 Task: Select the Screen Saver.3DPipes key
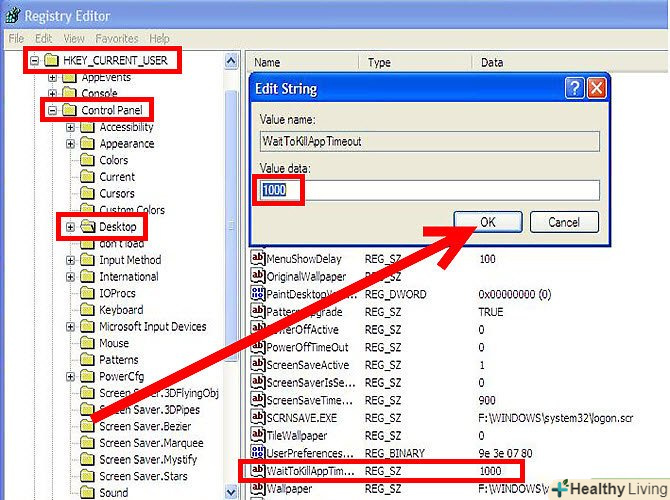[149, 410]
